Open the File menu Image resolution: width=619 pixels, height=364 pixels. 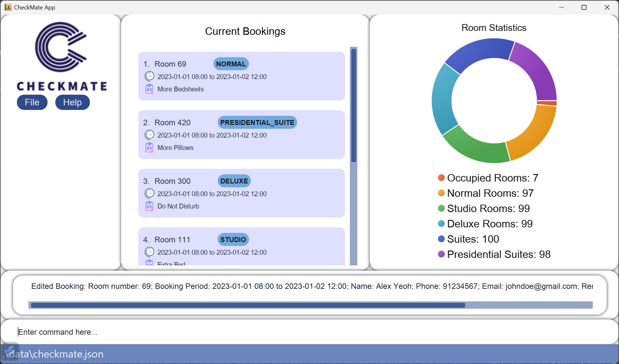(32, 102)
